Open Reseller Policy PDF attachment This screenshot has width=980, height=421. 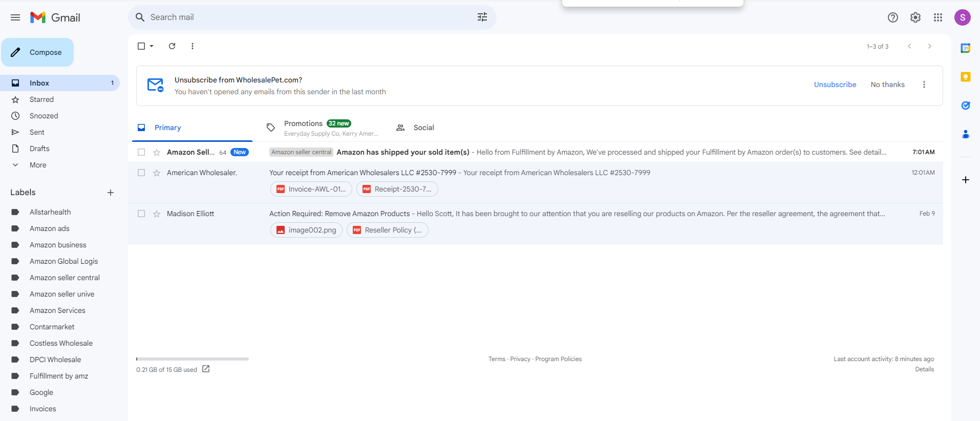pos(388,230)
